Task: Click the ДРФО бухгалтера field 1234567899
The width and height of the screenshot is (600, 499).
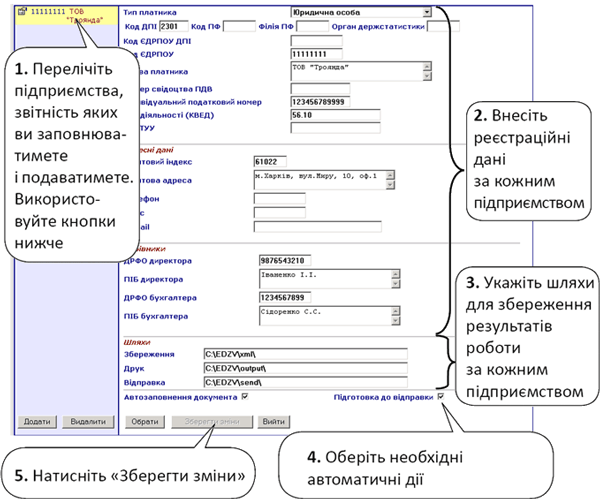Action: [285, 297]
